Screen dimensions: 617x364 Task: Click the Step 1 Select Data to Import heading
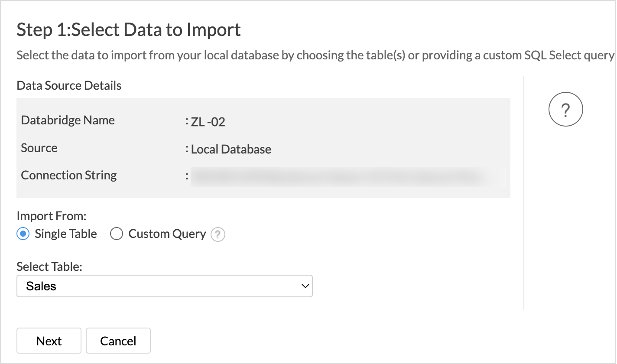(129, 29)
